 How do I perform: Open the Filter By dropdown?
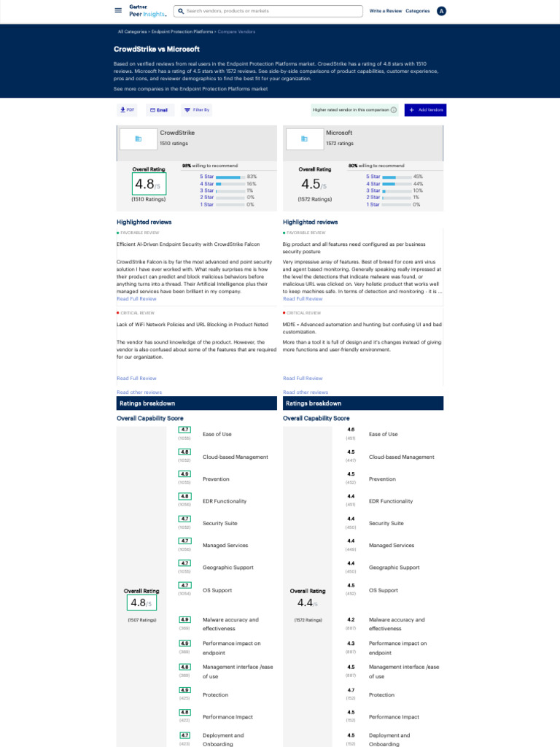point(197,109)
